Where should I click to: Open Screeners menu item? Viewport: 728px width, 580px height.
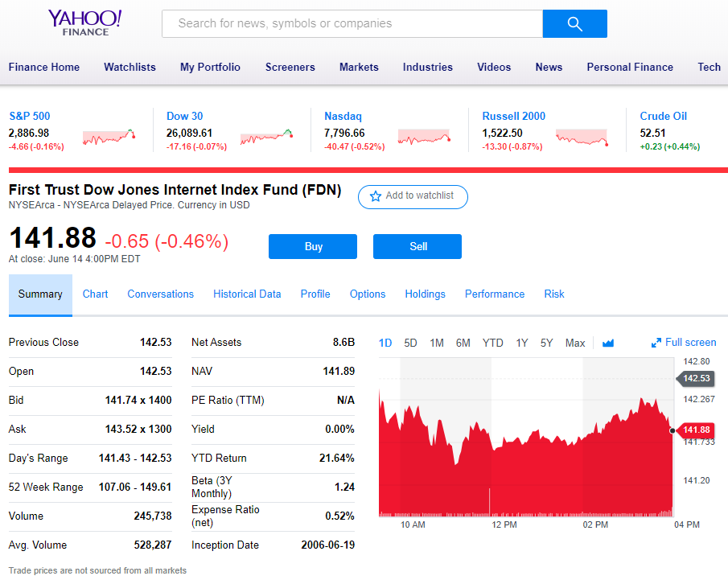(x=290, y=68)
